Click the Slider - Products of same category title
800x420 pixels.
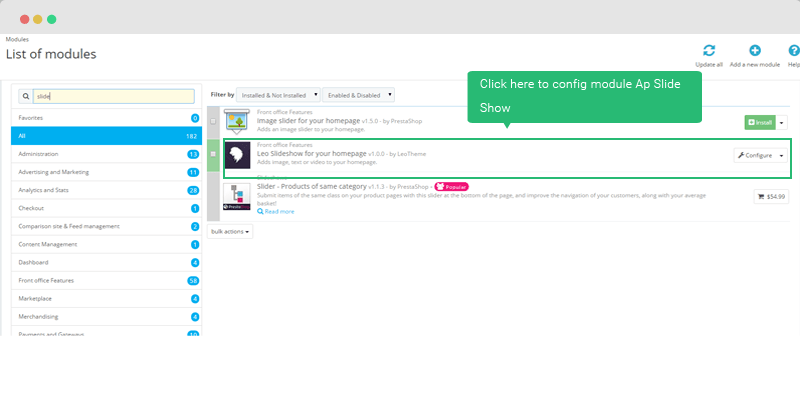(312, 186)
